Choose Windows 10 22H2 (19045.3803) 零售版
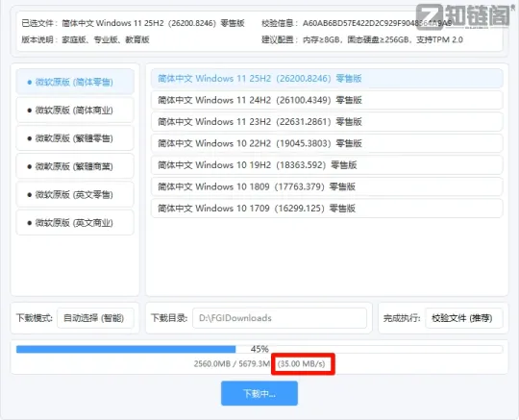The image size is (519, 420). (x=327, y=143)
